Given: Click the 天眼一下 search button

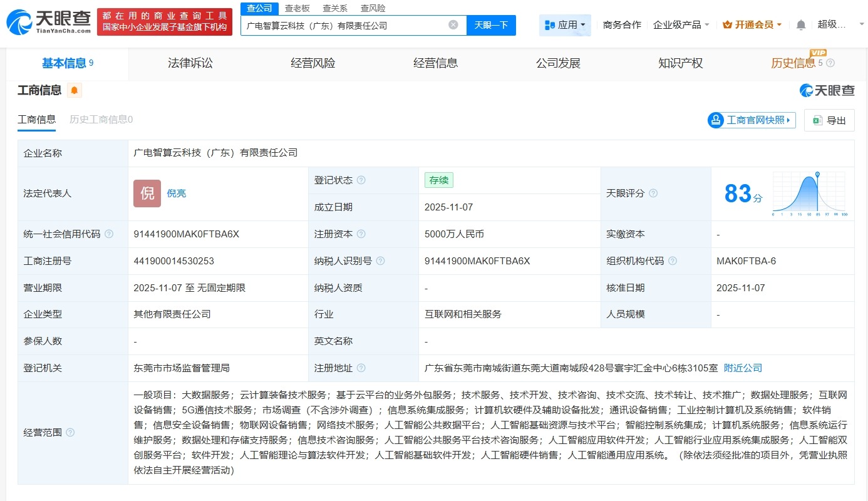Looking at the screenshot, I should [x=491, y=25].
